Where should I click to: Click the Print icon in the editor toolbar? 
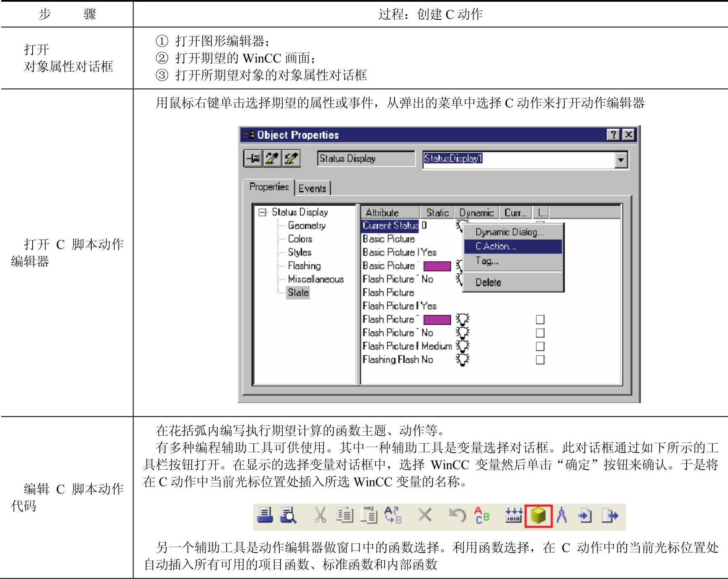coord(265,516)
